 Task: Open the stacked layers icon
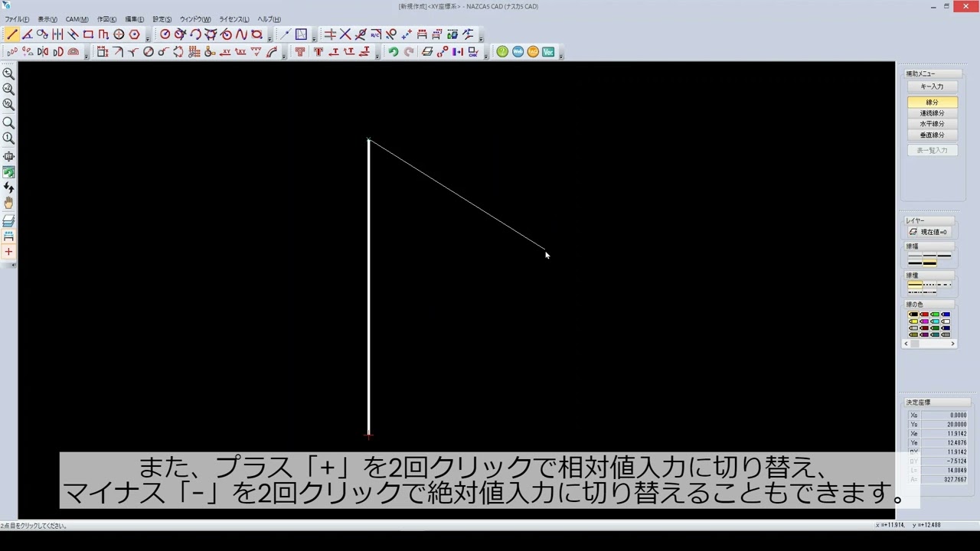pyautogui.click(x=8, y=220)
